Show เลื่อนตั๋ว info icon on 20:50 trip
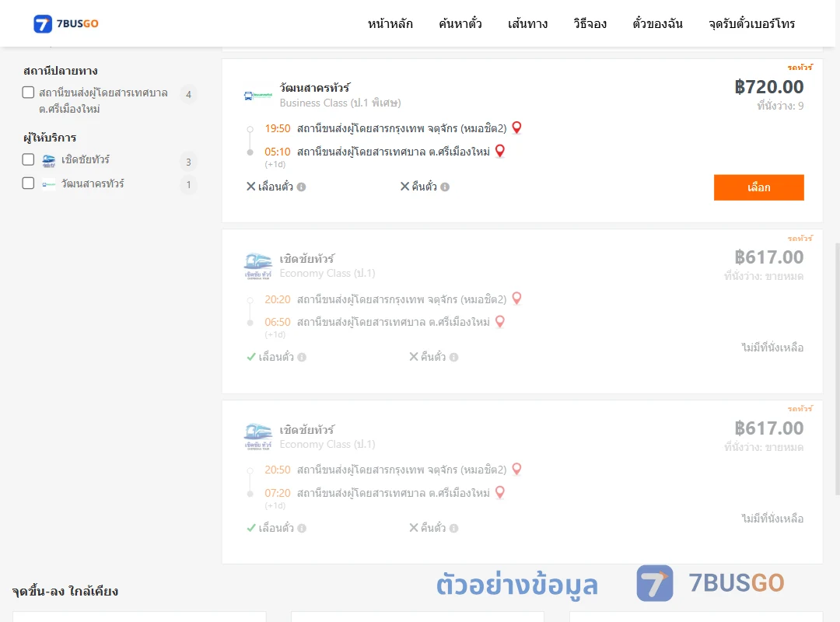 click(x=302, y=528)
